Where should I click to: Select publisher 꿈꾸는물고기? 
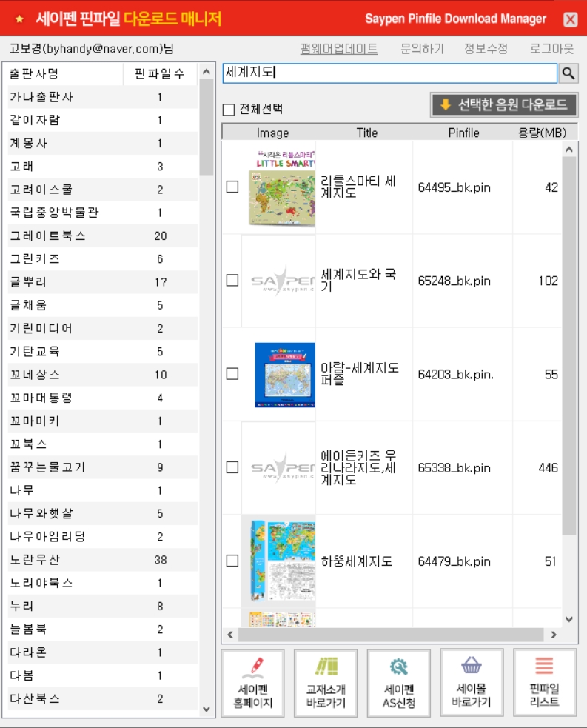103,467
